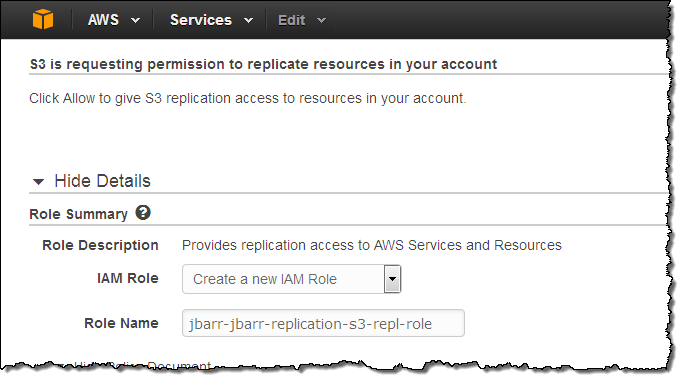Click the Role Name field label

coord(121,323)
